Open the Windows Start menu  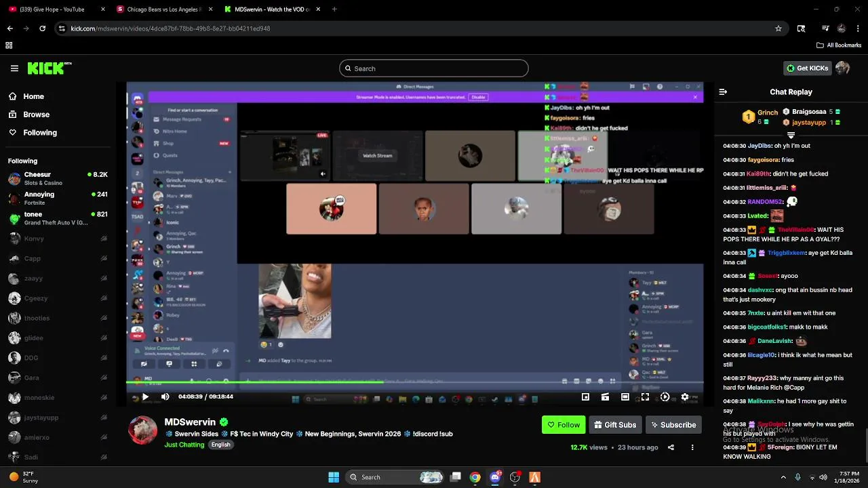pyautogui.click(x=334, y=477)
